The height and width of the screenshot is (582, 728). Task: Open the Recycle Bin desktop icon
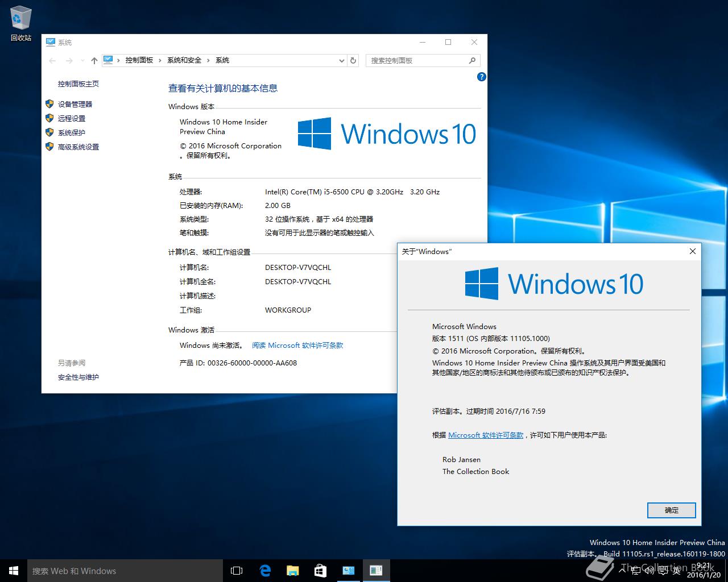[x=20, y=24]
